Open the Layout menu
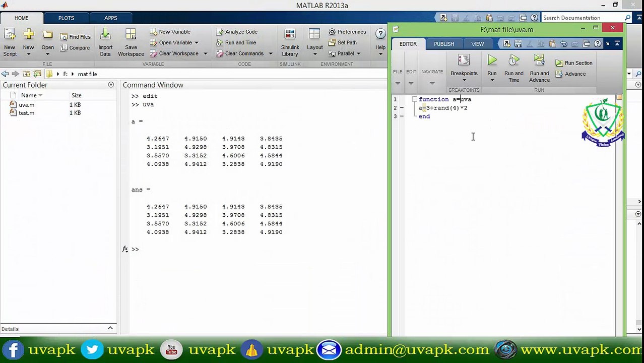This screenshot has width=644, height=363. (314, 43)
